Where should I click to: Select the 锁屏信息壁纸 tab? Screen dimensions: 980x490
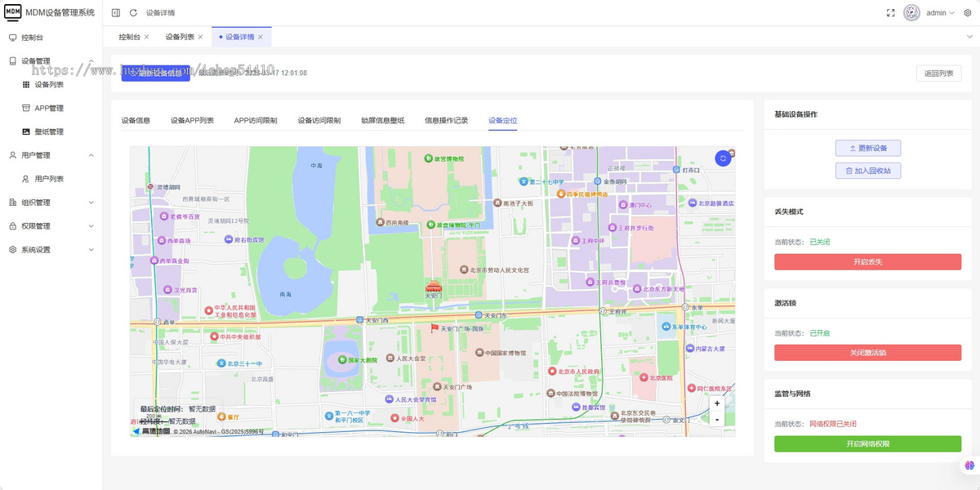tap(383, 120)
